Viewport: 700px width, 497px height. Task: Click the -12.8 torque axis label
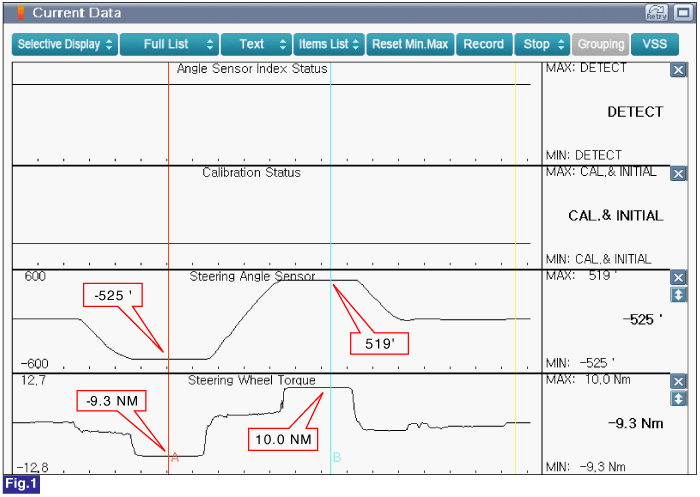point(33,468)
